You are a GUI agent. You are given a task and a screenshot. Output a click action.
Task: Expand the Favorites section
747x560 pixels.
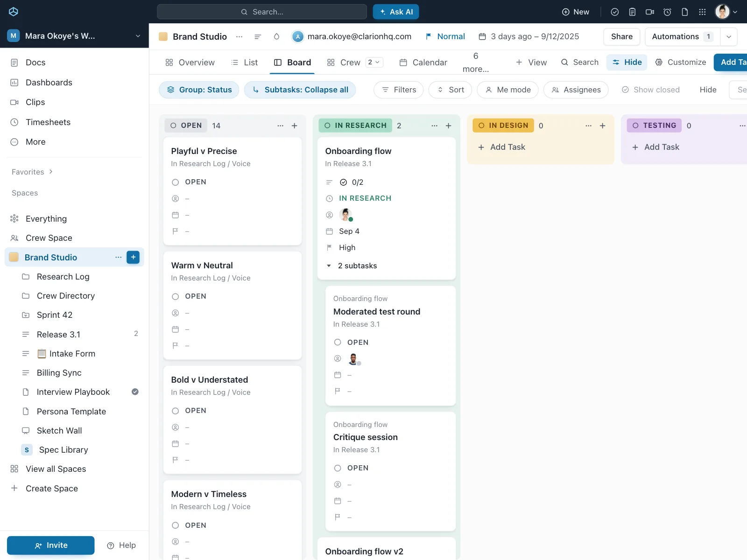[32, 172]
